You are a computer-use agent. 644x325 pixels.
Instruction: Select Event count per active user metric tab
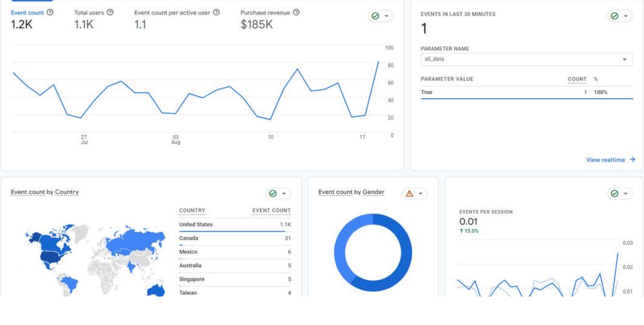[177, 19]
